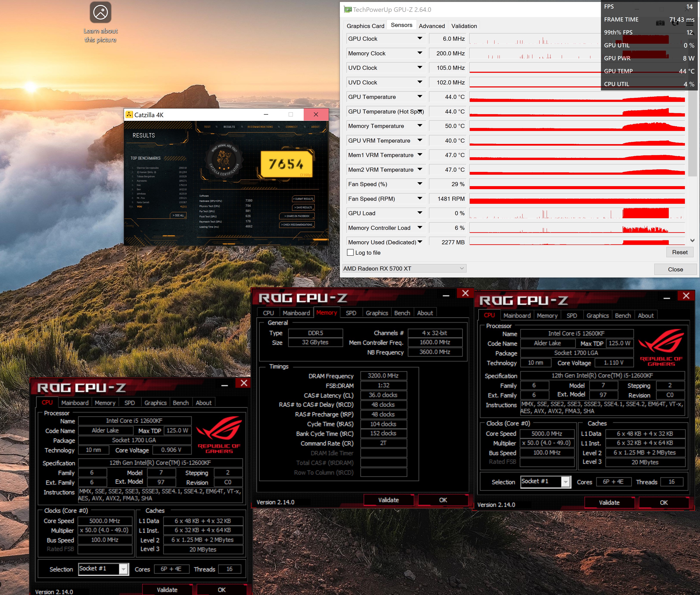This screenshot has height=595, width=700.
Task: Go to the Catzilla TEST section
Action: [207, 127]
